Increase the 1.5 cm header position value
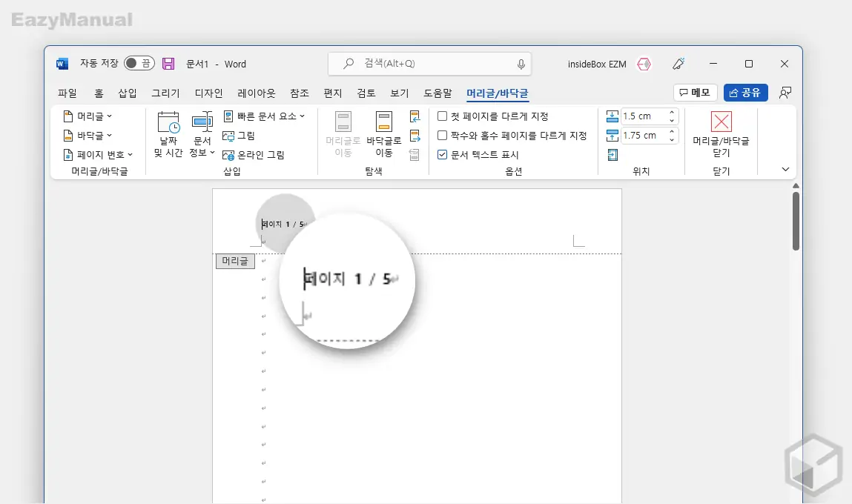This screenshot has width=852, height=504. pos(672,113)
